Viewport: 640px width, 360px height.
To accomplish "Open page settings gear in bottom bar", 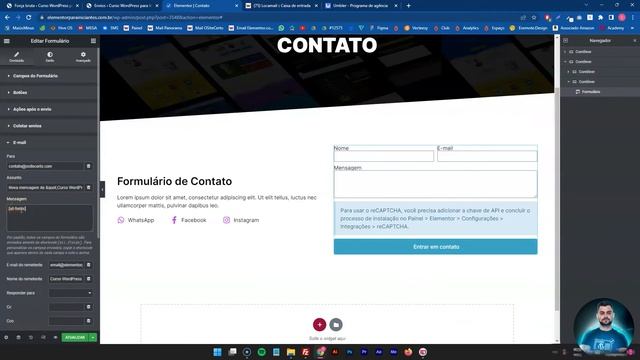I will click(x=6, y=338).
